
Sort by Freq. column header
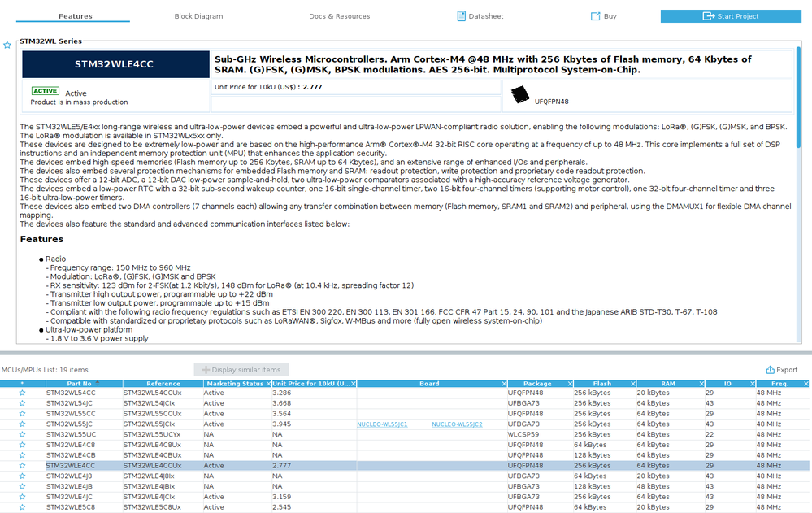779,384
